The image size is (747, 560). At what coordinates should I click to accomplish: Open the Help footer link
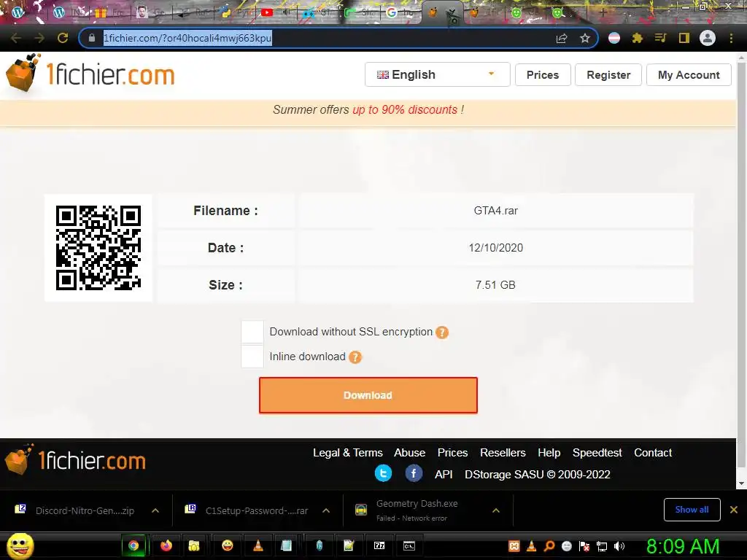(x=549, y=452)
